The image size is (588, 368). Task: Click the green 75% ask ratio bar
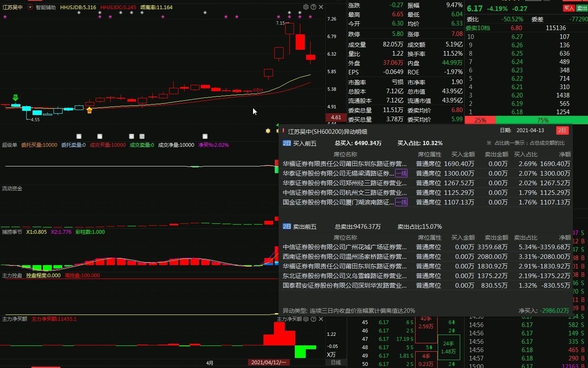[542, 120]
